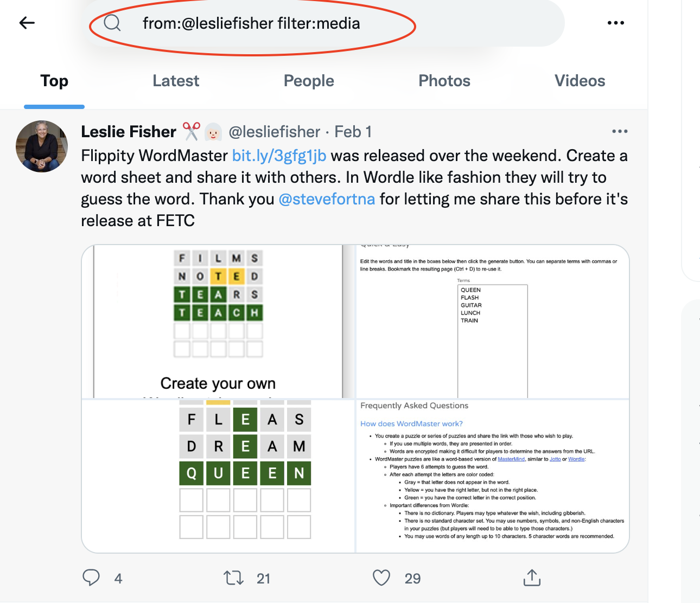Click the @stevefortna mention
This screenshot has height=603, width=700.
tap(327, 199)
